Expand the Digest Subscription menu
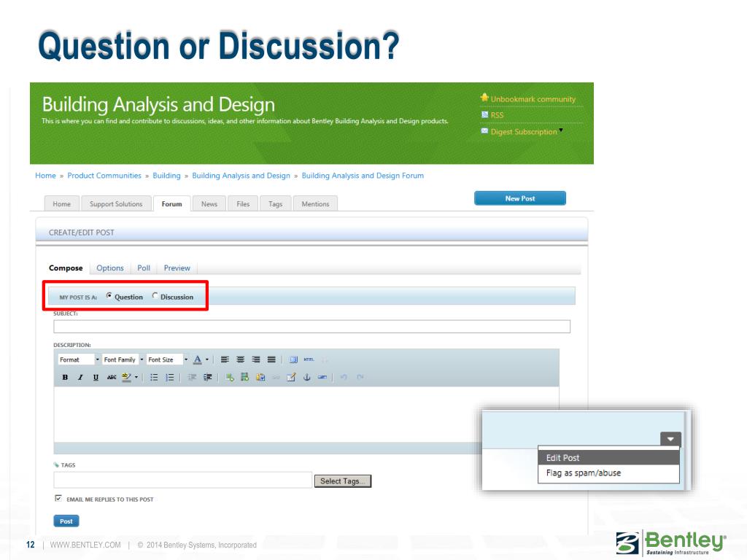Image resolution: width=747 pixels, height=560 pixels. [x=561, y=130]
